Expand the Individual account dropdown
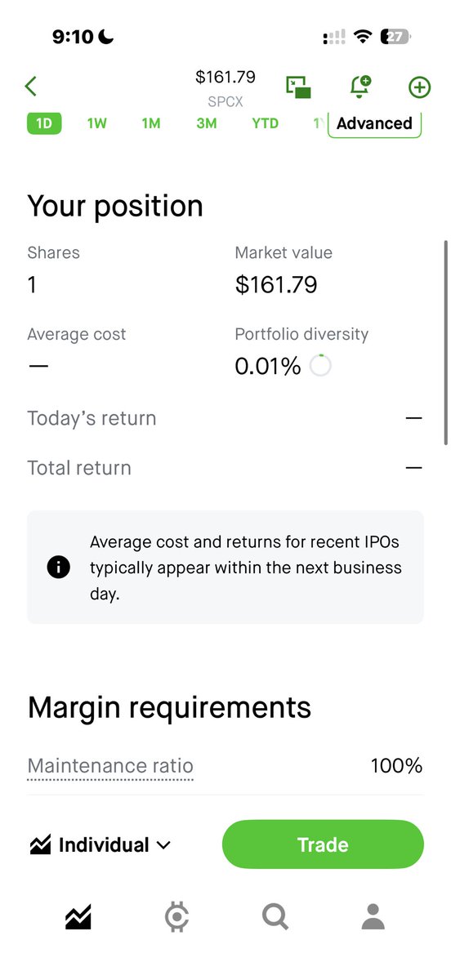The height and width of the screenshot is (980, 451). pyautogui.click(x=100, y=845)
